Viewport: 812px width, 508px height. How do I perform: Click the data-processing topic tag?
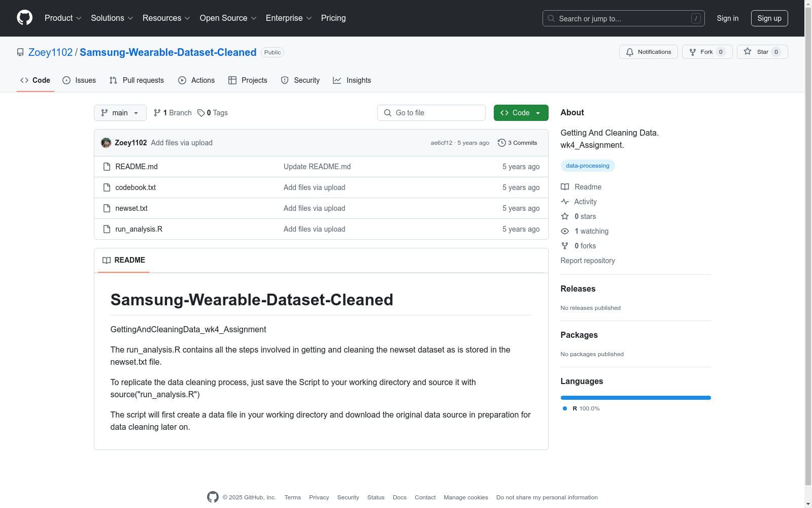(x=588, y=166)
